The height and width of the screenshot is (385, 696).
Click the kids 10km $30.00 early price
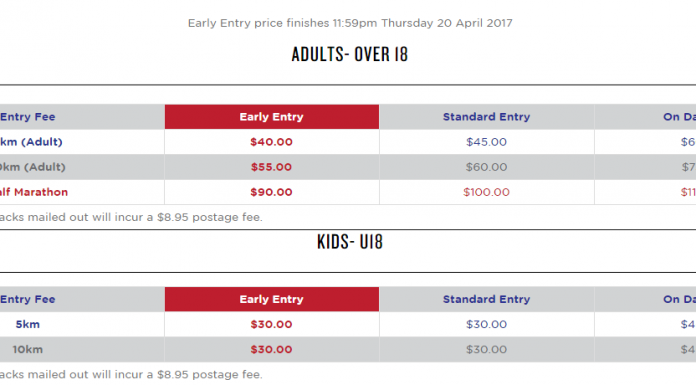(x=271, y=349)
